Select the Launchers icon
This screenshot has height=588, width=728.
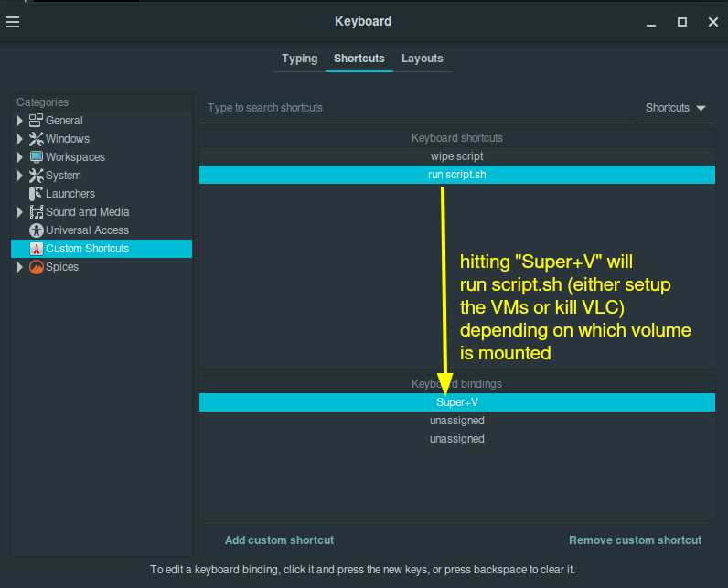click(36, 194)
